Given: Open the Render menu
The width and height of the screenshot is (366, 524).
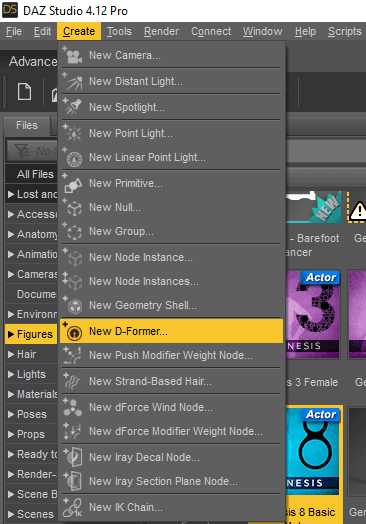Looking at the screenshot, I should point(161,31).
